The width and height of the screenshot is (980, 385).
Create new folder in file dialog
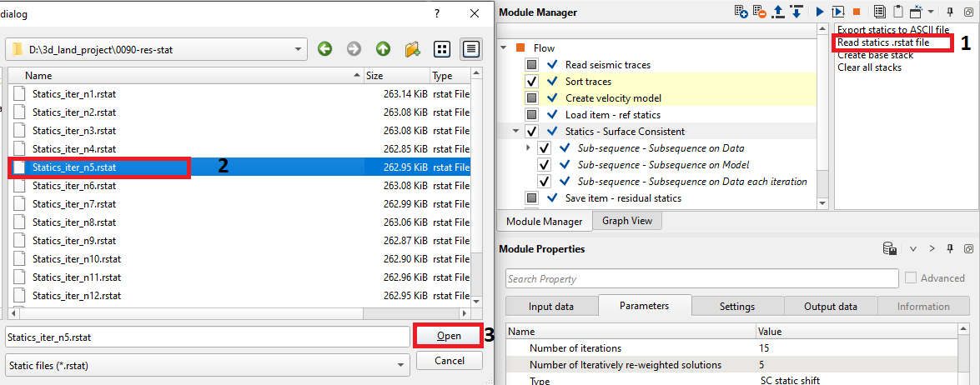pos(412,49)
